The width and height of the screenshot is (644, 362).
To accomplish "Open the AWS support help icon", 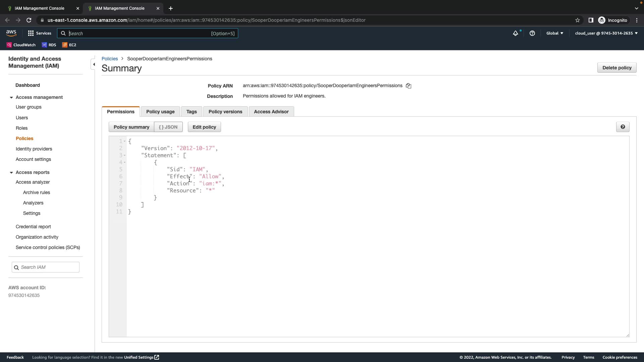I will (532, 33).
